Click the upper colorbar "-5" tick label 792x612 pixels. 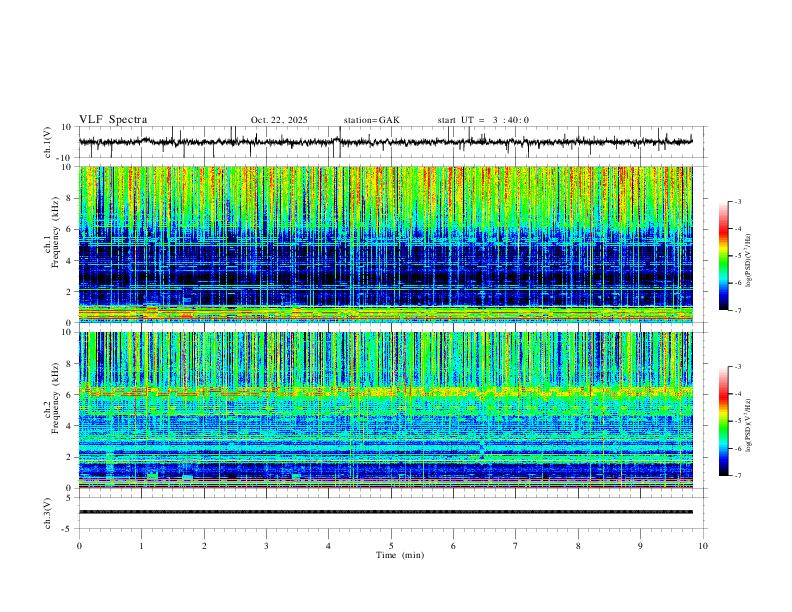pos(737,256)
